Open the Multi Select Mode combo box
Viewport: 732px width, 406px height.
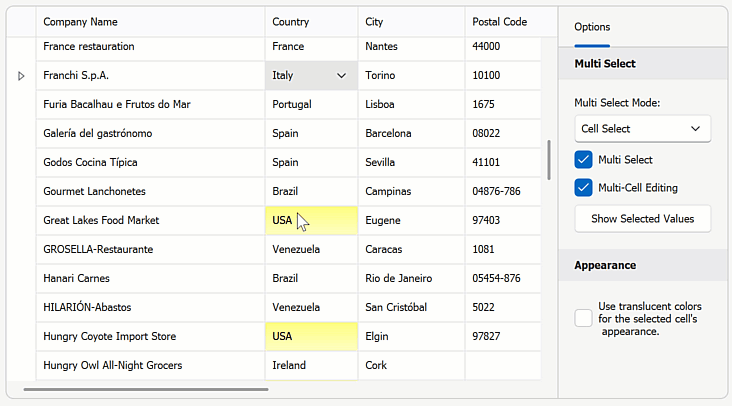[642, 129]
